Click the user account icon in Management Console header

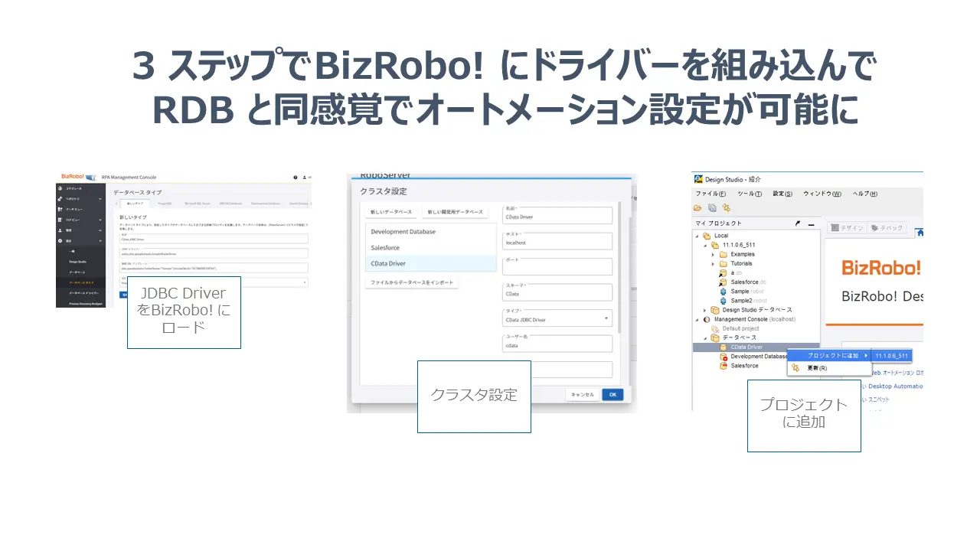pyautogui.click(x=303, y=178)
